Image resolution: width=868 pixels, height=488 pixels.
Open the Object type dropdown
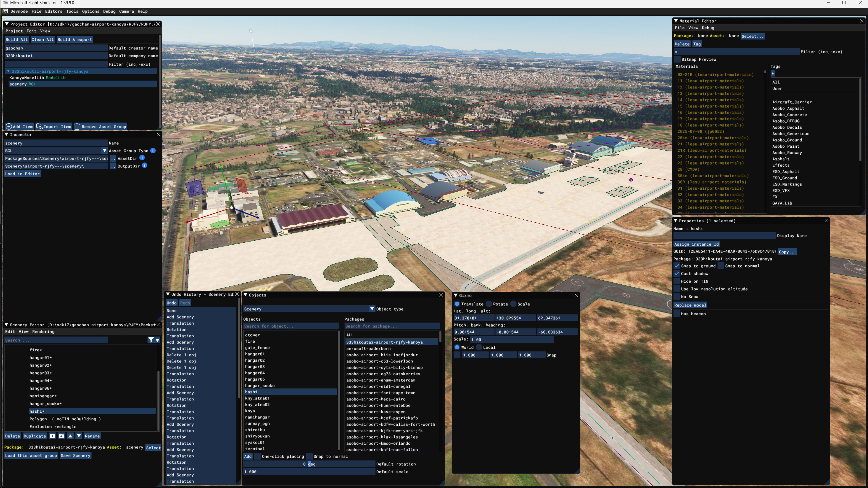click(x=372, y=309)
